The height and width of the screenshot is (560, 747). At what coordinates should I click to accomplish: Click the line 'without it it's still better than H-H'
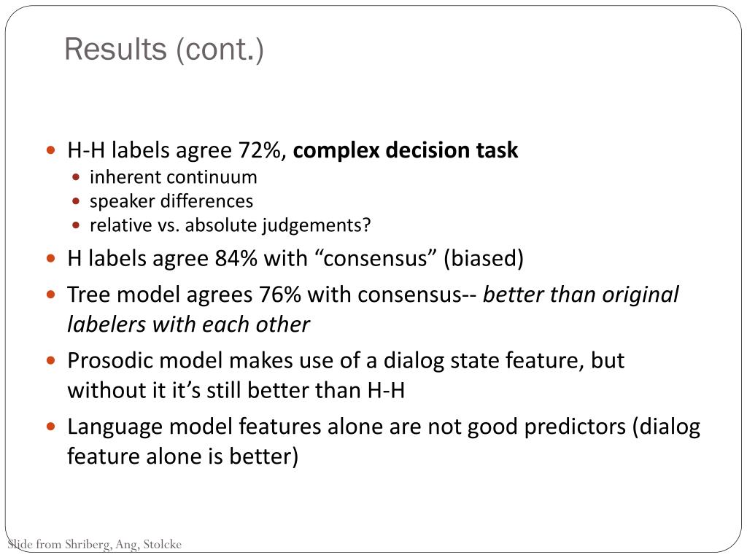click(x=236, y=391)
